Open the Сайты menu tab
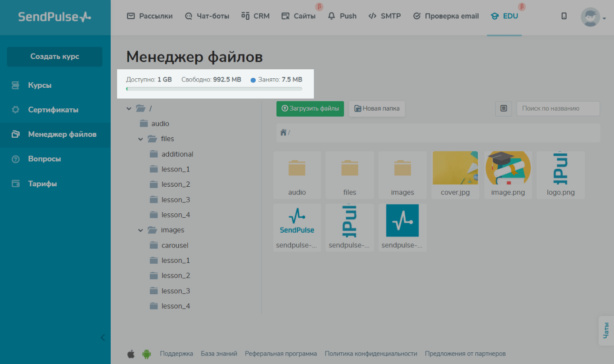 [x=298, y=16]
